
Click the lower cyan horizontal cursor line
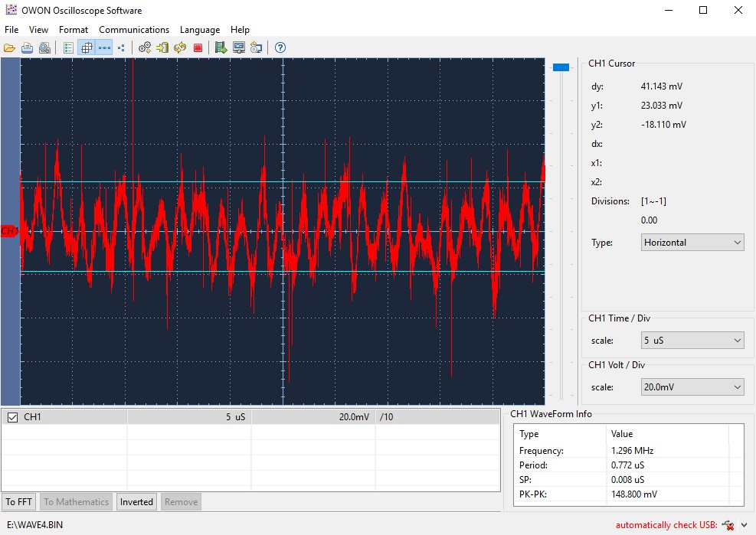pos(283,272)
